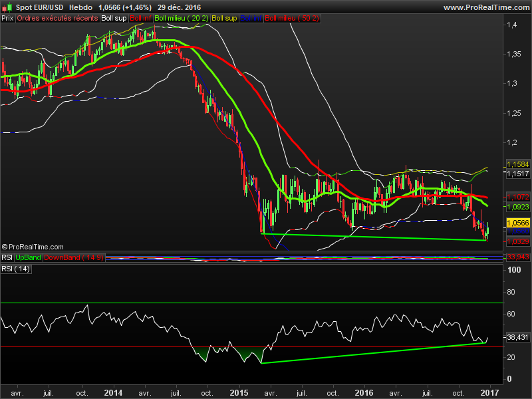532x399 pixels.
Task: Click the RSI value tag 38,431
Action: (x=518, y=337)
